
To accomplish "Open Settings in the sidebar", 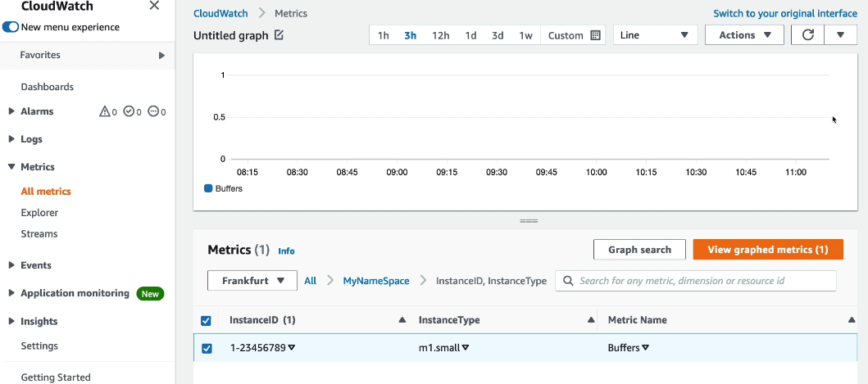I will click(x=39, y=346).
